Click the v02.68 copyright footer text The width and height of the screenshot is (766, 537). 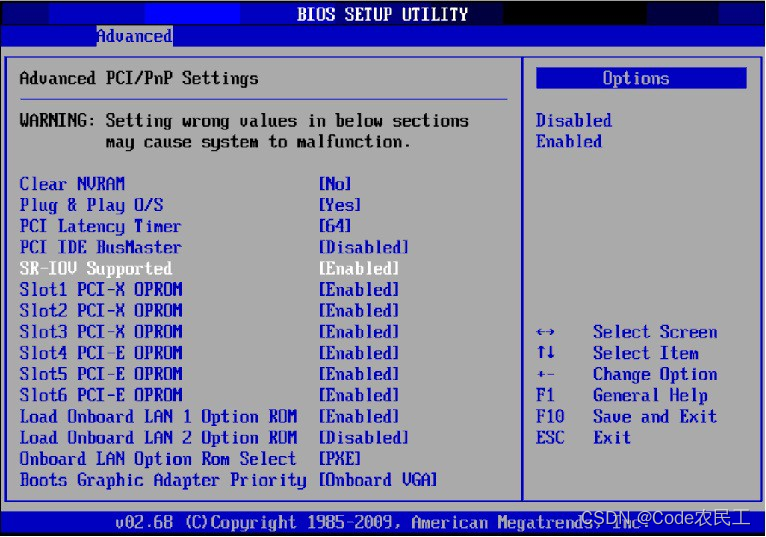383,522
